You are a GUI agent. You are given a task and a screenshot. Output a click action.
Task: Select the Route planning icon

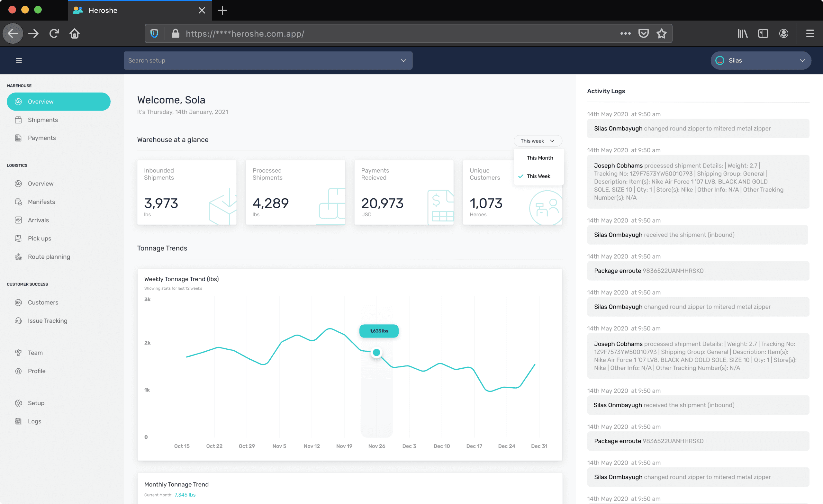18,256
